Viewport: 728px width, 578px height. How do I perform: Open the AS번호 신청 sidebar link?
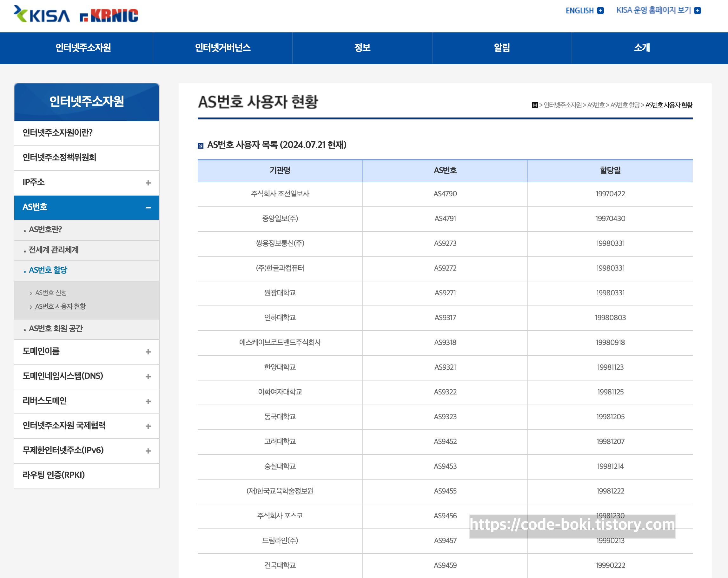pyautogui.click(x=51, y=292)
